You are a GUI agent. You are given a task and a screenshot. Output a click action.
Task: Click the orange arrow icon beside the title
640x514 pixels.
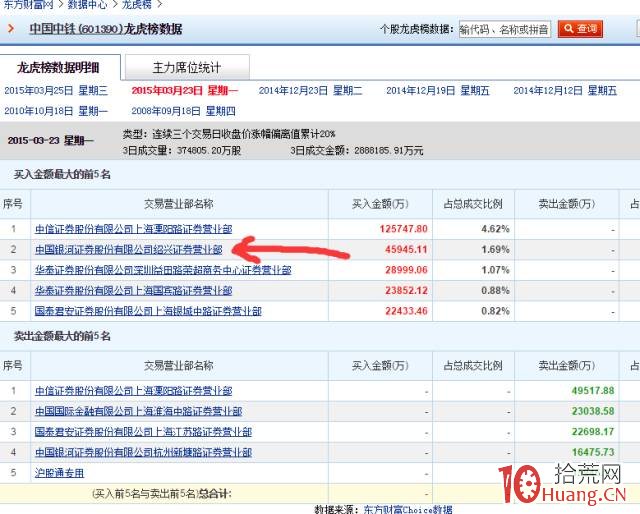pyautogui.click(x=11, y=29)
